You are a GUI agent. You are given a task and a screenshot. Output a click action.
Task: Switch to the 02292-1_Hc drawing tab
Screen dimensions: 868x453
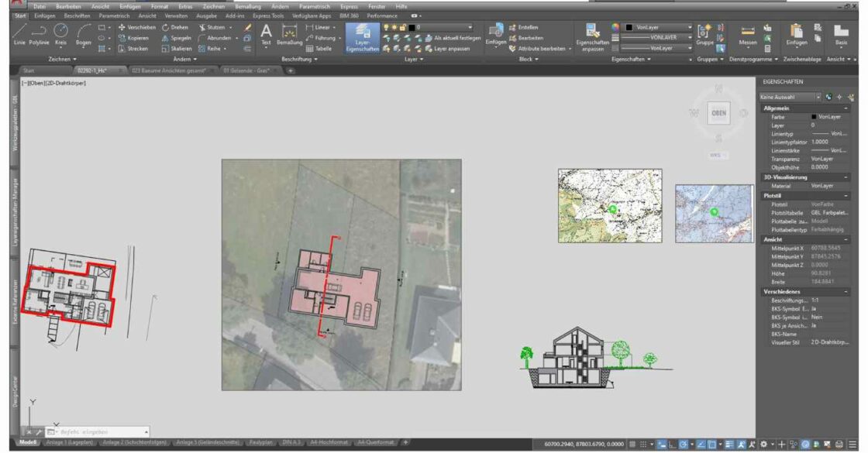[92, 70]
